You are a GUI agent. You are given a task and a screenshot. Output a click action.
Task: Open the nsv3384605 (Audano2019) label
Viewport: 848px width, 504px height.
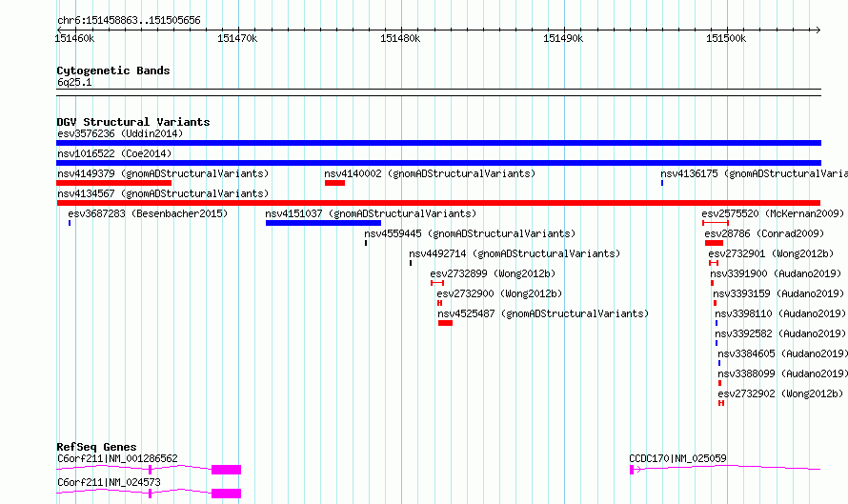pos(782,353)
